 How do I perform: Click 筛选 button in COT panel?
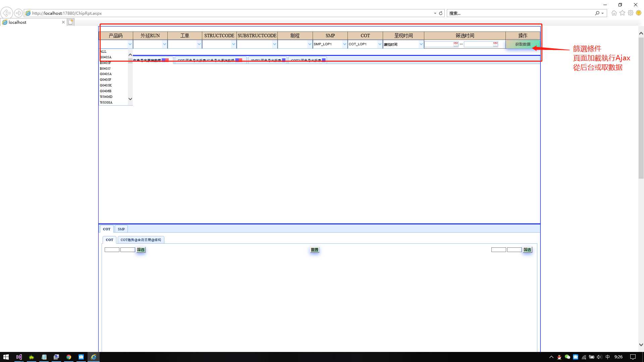click(141, 250)
